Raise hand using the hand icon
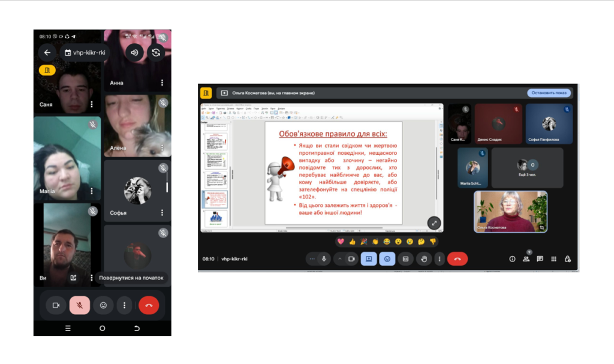Viewport: 614px width, 364px height. (425, 259)
